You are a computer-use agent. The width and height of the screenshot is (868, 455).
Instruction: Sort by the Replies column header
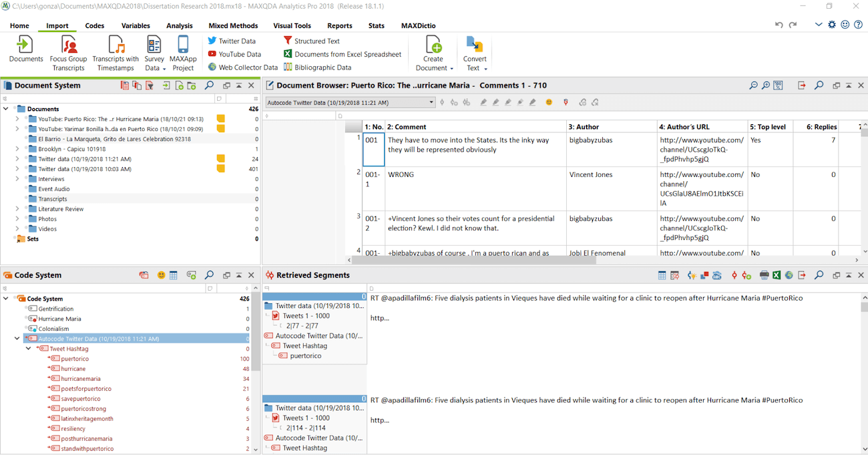815,127
